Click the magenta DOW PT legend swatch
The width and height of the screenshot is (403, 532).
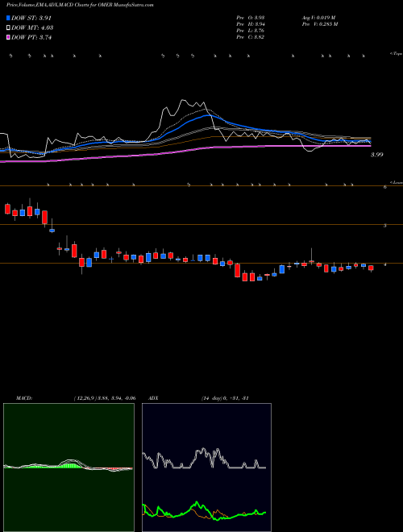(x=8, y=37)
